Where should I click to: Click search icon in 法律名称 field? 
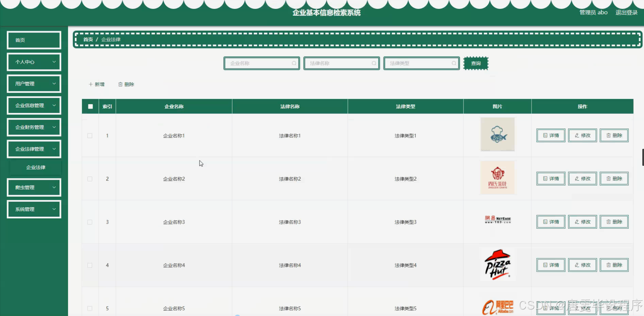[374, 63]
